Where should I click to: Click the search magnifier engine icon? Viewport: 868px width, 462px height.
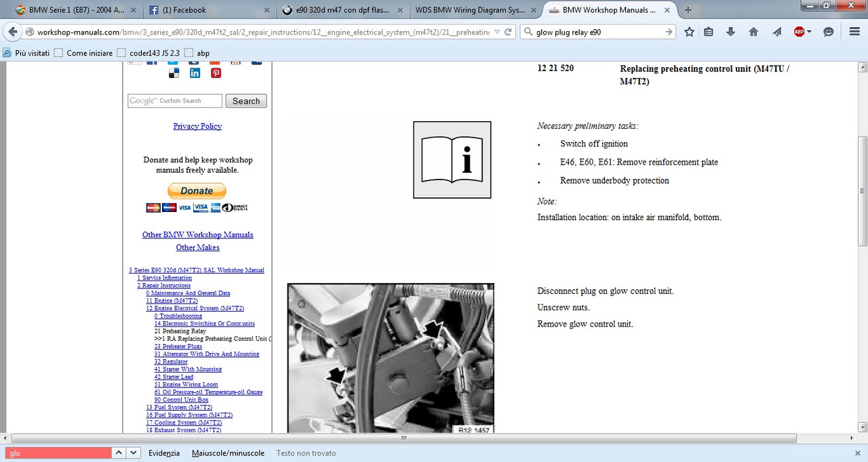528,32
